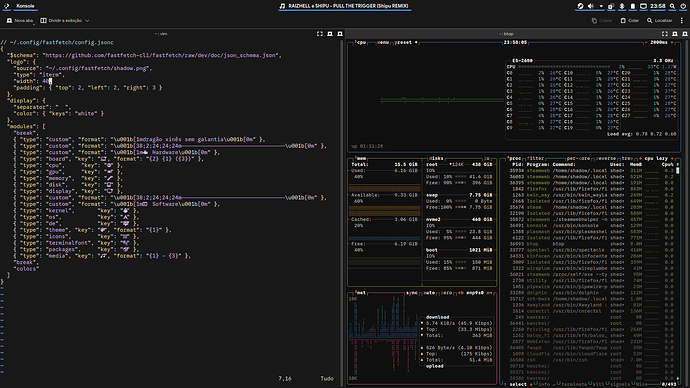Select the spectacle process row in the list
The width and height of the screenshot is (690, 388).
(591, 250)
